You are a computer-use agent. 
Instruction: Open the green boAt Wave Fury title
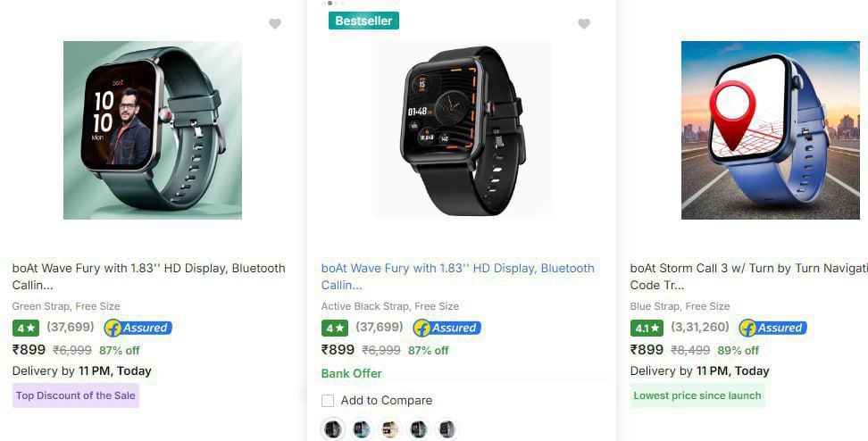[x=149, y=277]
